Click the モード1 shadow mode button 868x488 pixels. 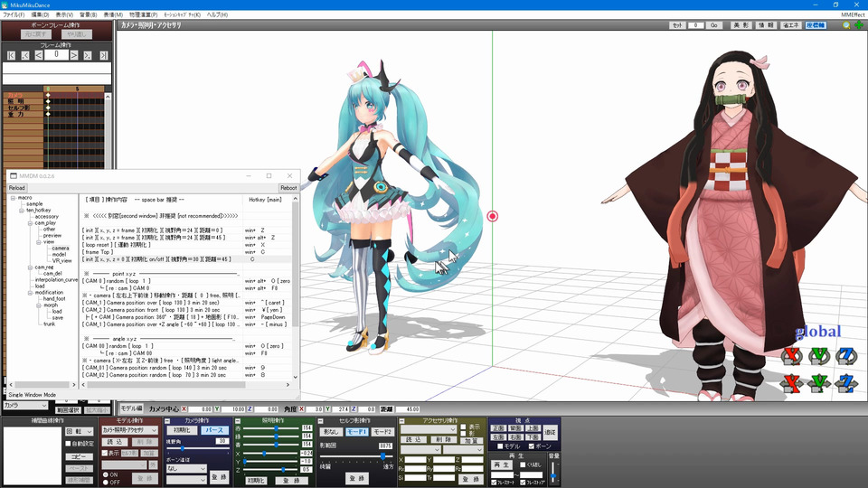[x=356, y=432]
